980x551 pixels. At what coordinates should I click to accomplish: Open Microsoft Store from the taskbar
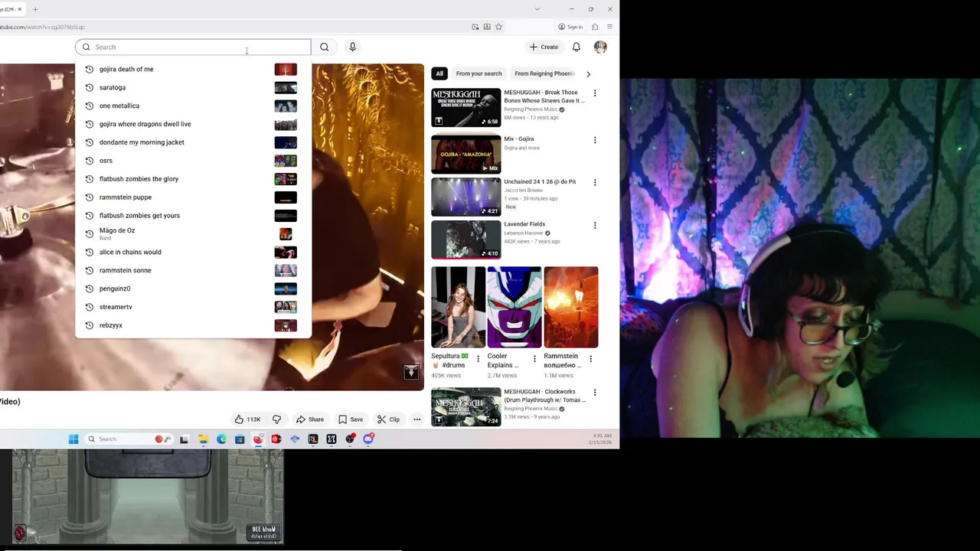point(240,439)
